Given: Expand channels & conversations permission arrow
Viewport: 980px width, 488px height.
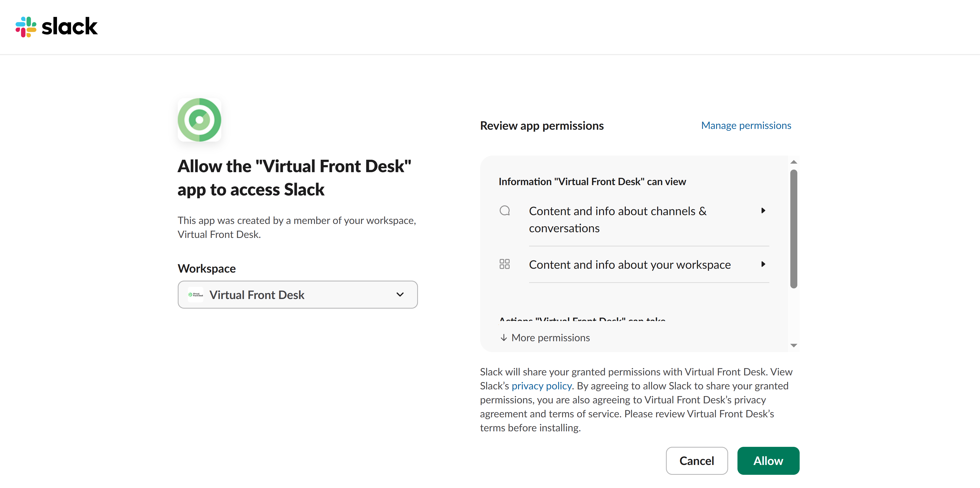Looking at the screenshot, I should (x=763, y=210).
